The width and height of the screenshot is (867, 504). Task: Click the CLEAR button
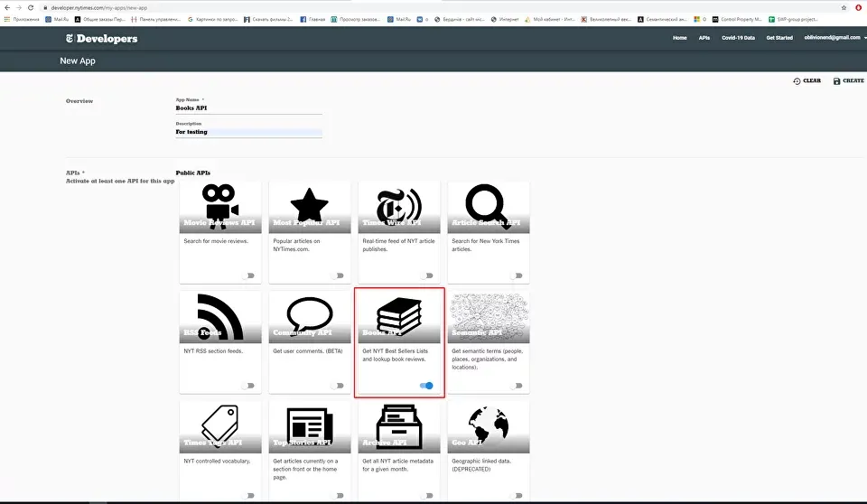click(807, 80)
